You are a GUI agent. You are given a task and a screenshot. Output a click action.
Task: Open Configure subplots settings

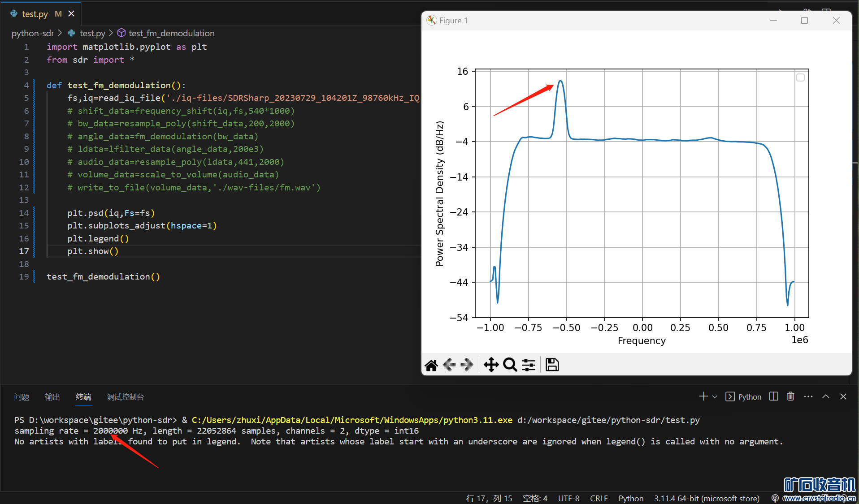pyautogui.click(x=529, y=365)
